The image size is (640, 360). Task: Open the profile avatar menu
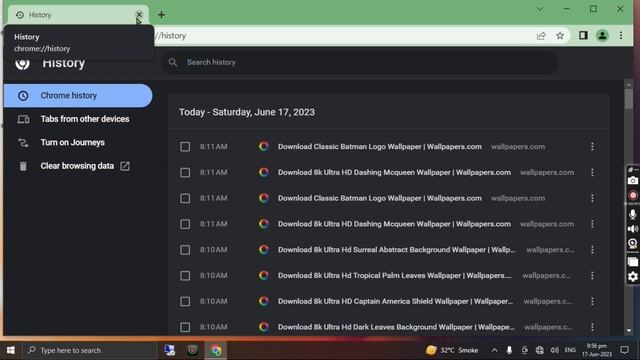pyautogui.click(x=602, y=36)
